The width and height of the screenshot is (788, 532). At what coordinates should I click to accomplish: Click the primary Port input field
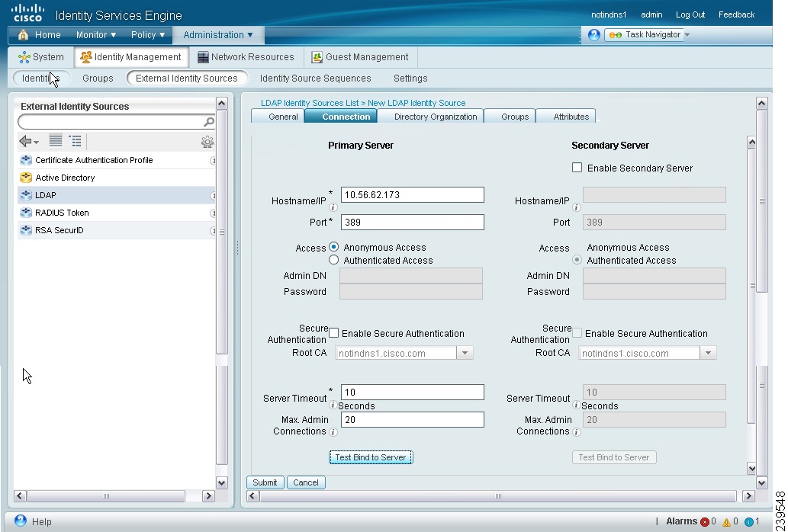413,223
